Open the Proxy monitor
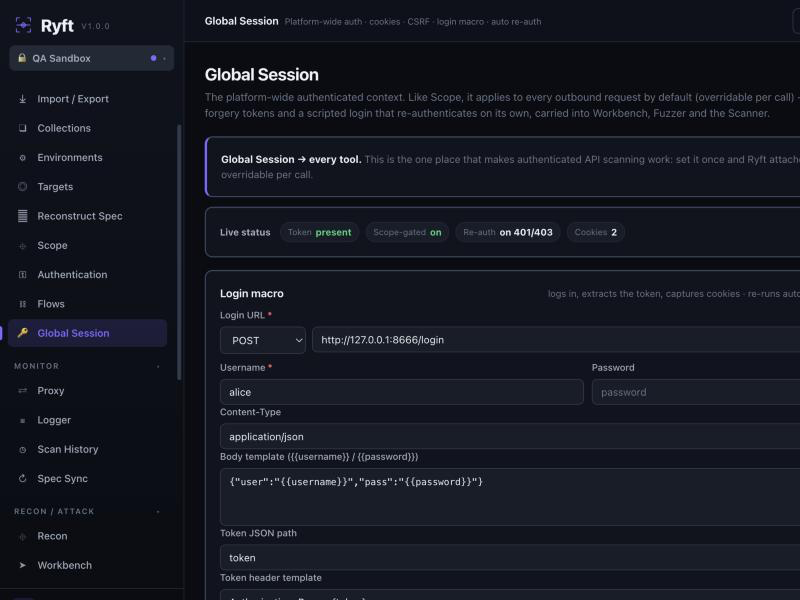The height and width of the screenshot is (600, 800). [x=87, y=391]
